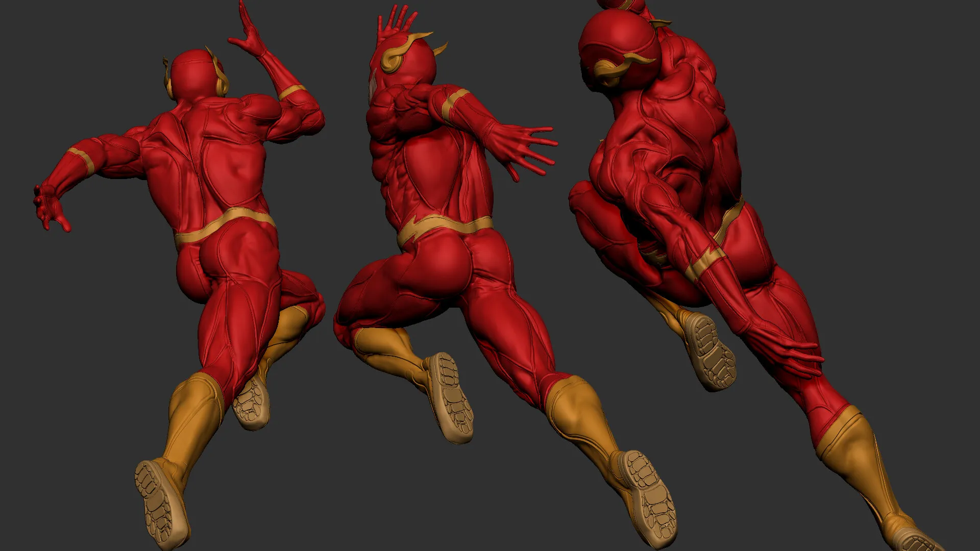Click the left figure's outstretched lower-left hand
This screenshot has width=980, height=551.
click(x=48, y=207)
